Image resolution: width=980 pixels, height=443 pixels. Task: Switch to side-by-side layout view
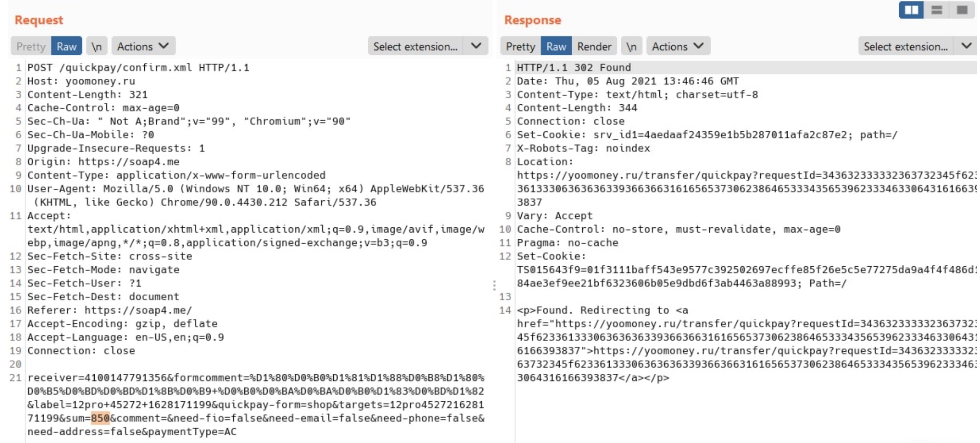point(911,10)
